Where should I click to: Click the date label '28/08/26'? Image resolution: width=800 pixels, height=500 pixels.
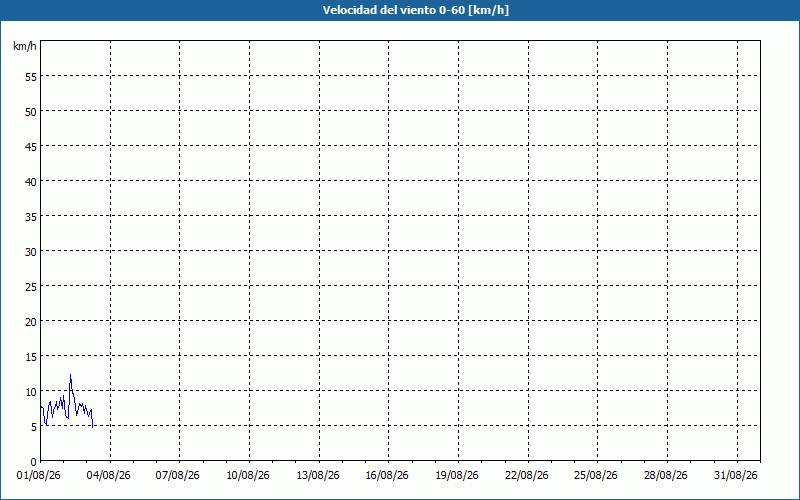666,476
